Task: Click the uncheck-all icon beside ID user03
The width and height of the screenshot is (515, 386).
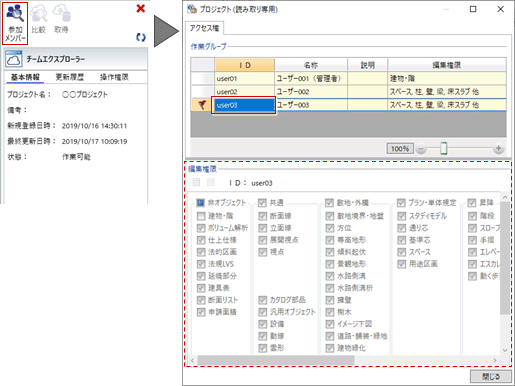Action: (211, 182)
